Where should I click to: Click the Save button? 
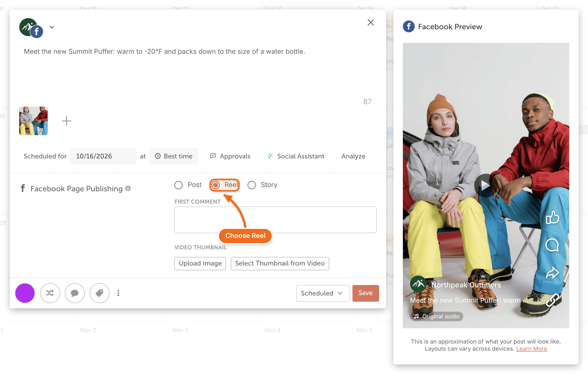(366, 293)
